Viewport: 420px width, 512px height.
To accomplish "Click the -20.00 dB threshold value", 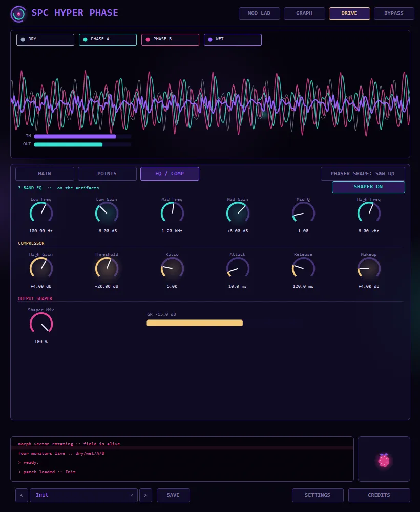I will click(x=107, y=286).
